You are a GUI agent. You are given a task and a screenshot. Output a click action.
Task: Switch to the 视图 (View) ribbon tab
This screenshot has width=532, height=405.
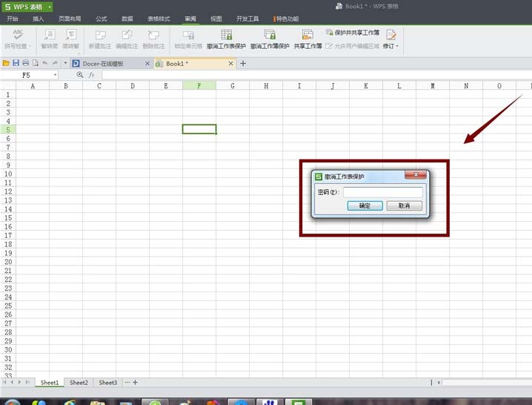point(216,18)
